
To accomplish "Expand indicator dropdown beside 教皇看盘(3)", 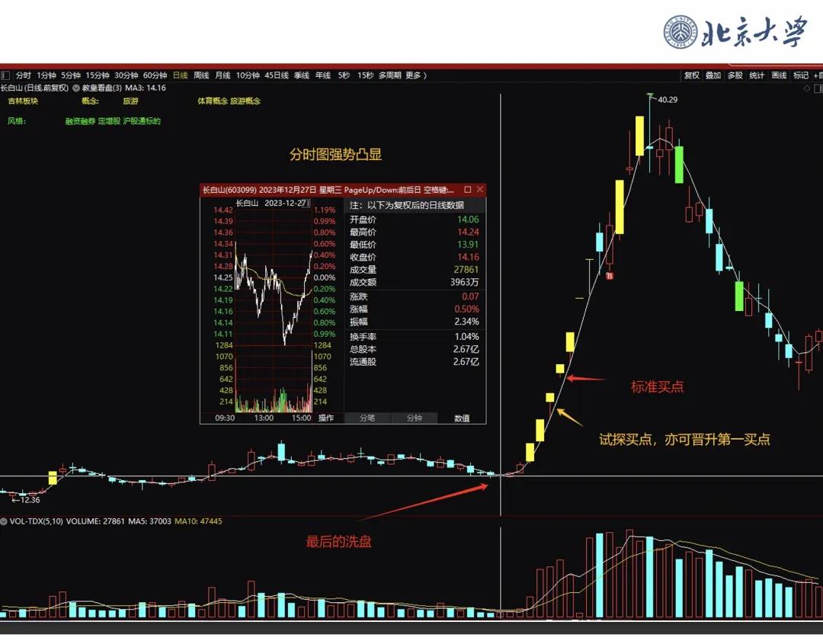I will [76, 88].
